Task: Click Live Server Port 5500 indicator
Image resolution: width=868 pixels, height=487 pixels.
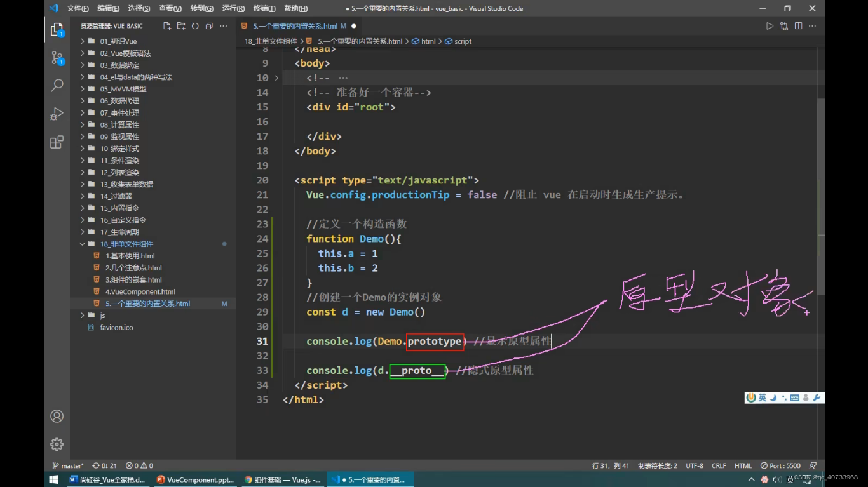Action: pos(780,465)
